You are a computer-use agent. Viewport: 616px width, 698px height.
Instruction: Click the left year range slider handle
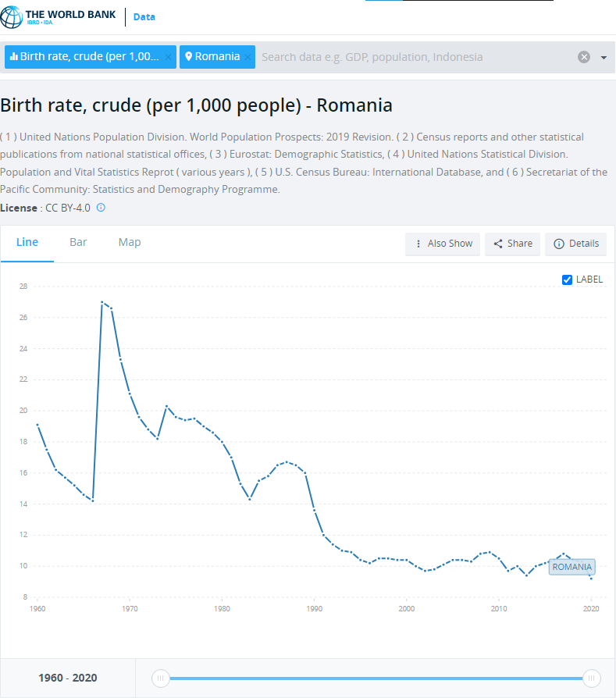point(160,678)
